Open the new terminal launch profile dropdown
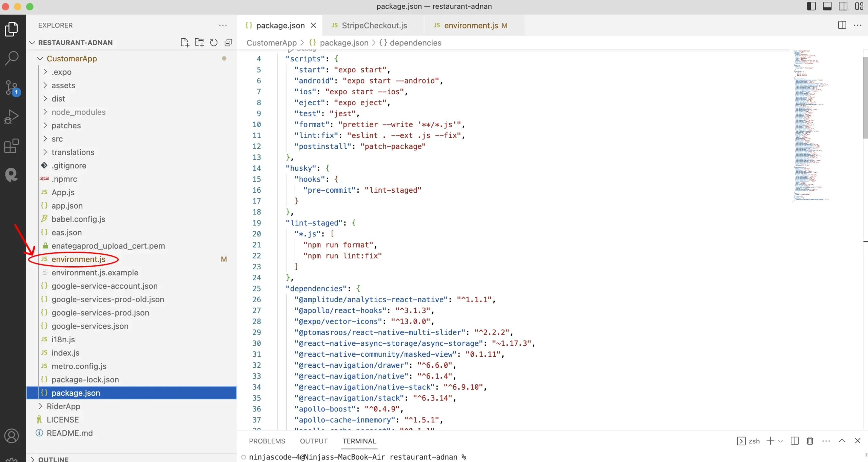This screenshot has width=868, height=462. 781,441
